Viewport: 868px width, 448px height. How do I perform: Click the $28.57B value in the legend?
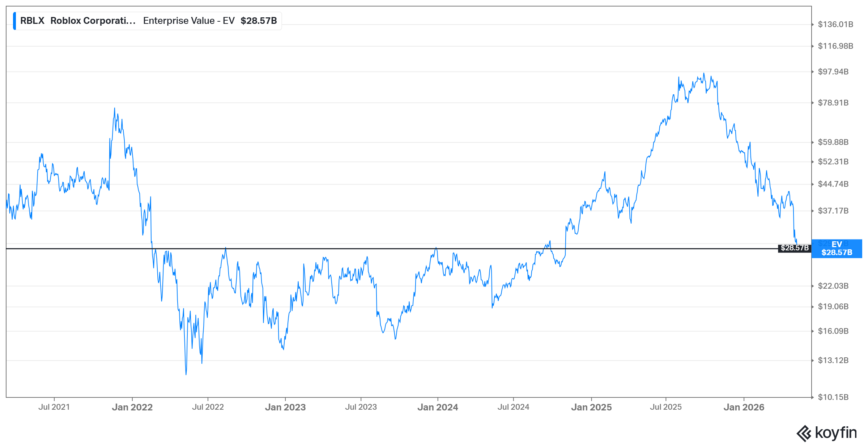pos(259,21)
